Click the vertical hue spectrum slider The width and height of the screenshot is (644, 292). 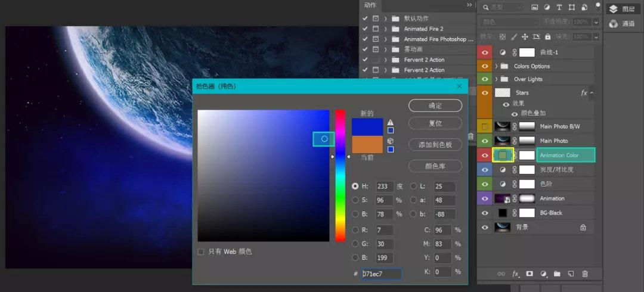[340, 175]
